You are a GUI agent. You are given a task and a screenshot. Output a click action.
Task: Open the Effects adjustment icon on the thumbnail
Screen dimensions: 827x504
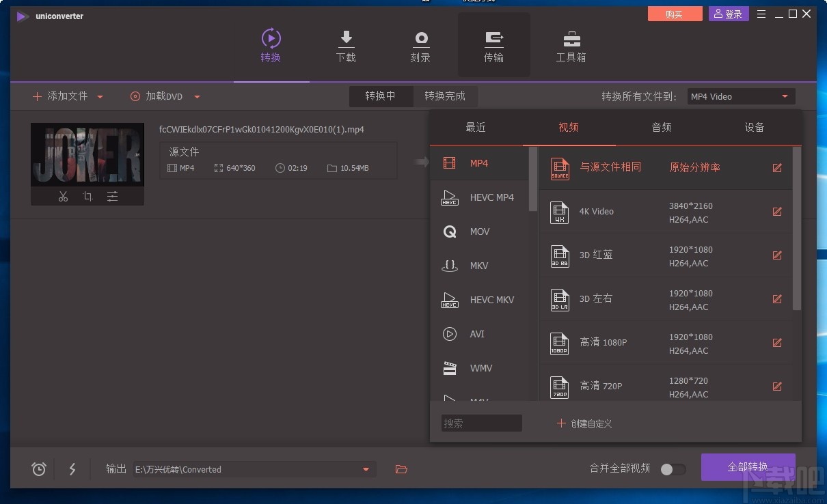coord(112,196)
